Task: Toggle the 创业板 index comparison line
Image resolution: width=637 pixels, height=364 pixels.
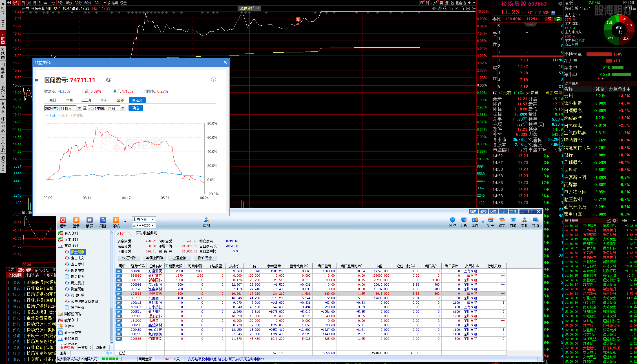Action: coord(77,116)
